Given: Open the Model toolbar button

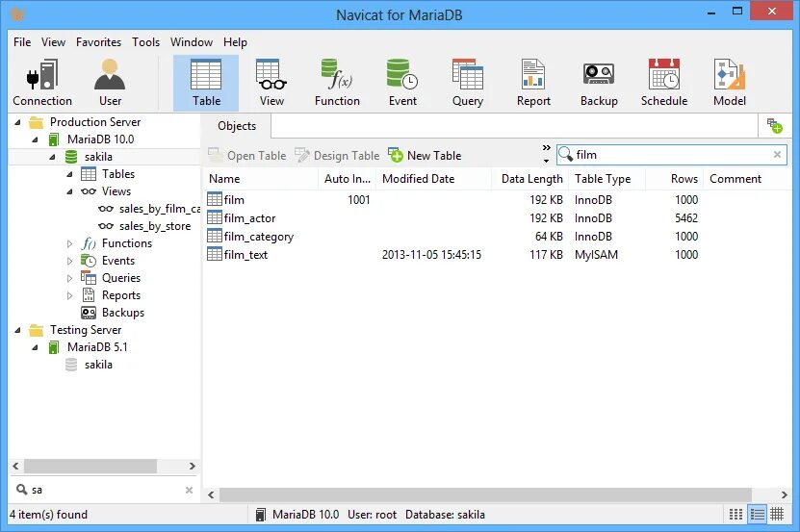Looking at the screenshot, I should (730, 83).
